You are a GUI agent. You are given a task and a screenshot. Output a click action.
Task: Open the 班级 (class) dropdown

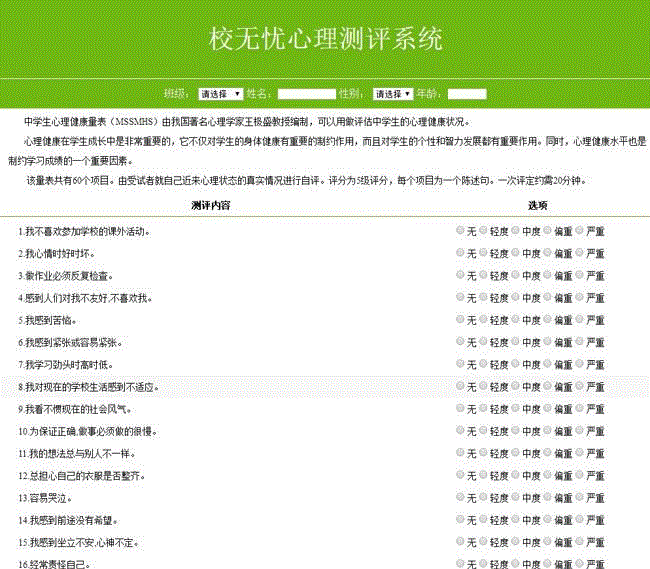coord(220,94)
